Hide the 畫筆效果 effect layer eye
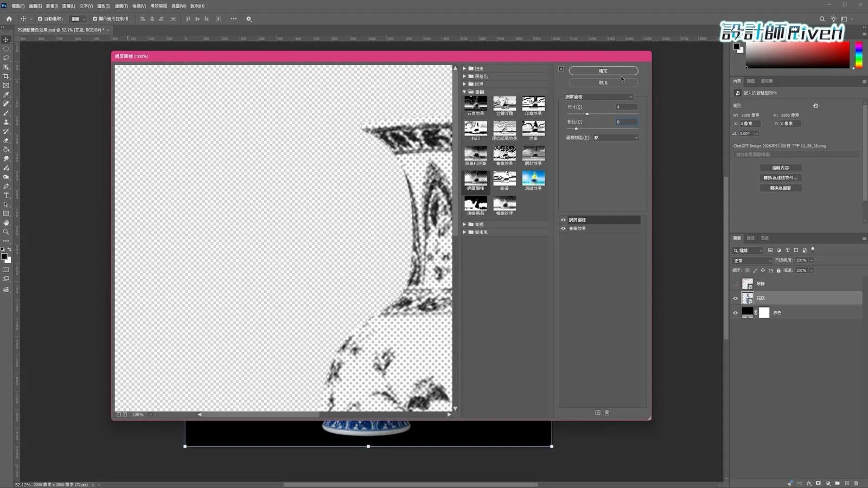The width and height of the screenshot is (868, 488). (x=563, y=228)
